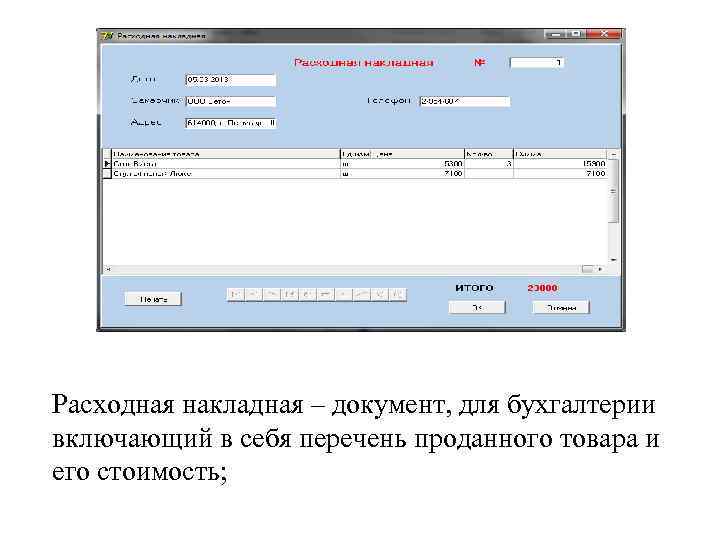Click the horizontal scrollbar right arrow
This screenshot has height=540, width=720.
pos(601,269)
